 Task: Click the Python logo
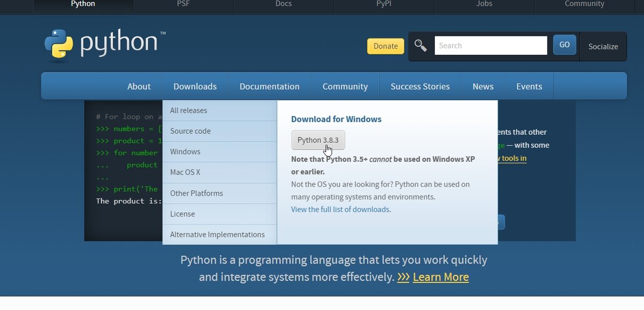[x=105, y=44]
